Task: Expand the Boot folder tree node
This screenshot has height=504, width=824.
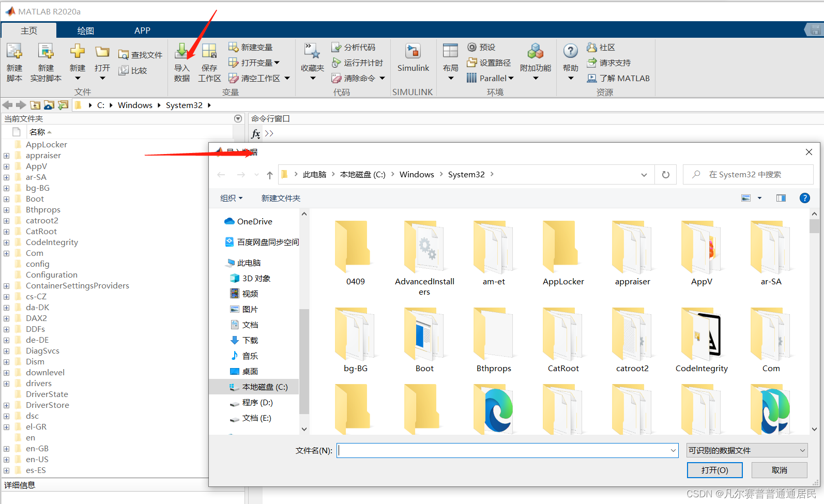Action: click(x=6, y=199)
